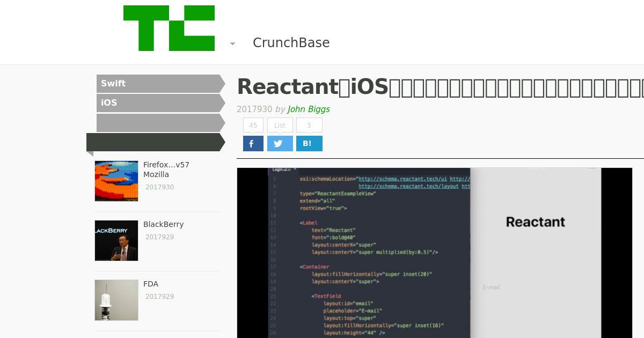644x338 pixels.
Task: Play the Reactant code demo video
Action: [435, 253]
